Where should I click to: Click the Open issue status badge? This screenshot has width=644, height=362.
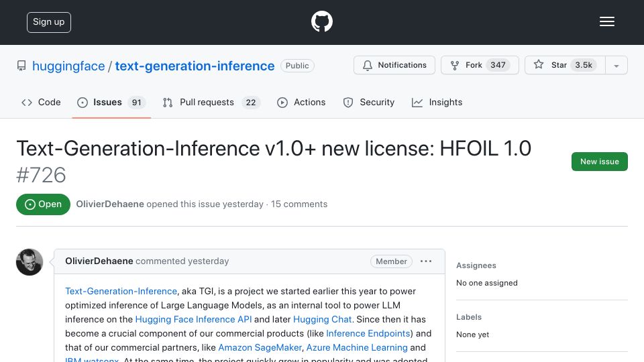(43, 204)
